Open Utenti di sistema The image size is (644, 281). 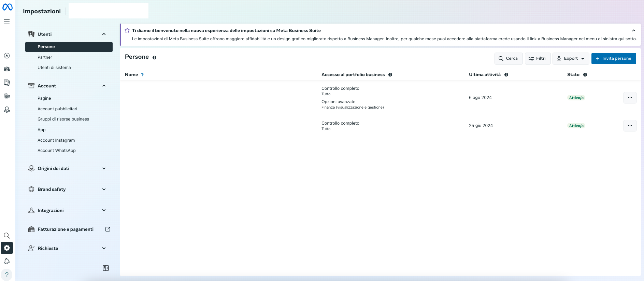coord(54,68)
